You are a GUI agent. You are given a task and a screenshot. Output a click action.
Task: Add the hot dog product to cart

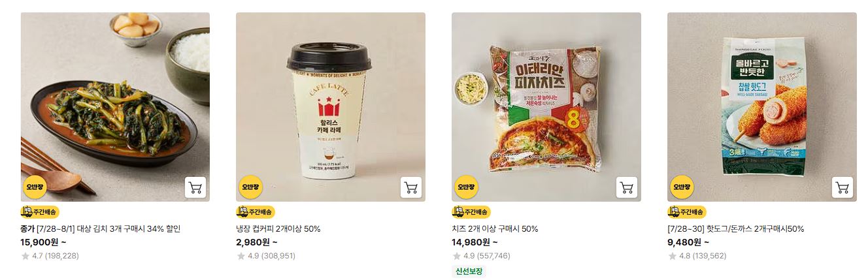842,187
